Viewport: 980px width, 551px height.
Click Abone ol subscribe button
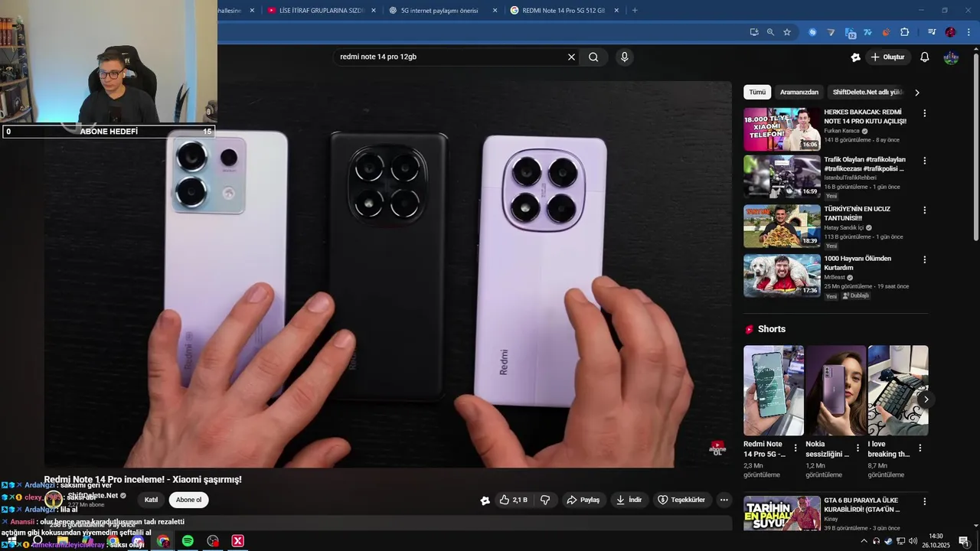pyautogui.click(x=188, y=500)
